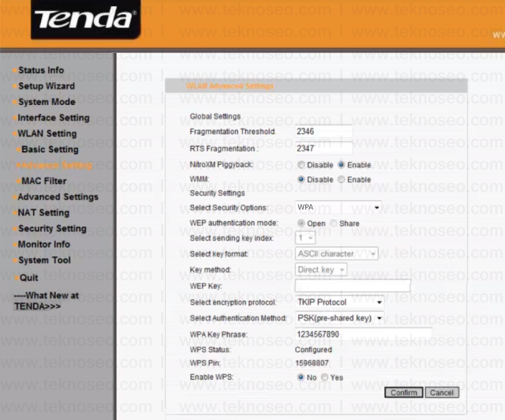Screen dimensions: 505x420
Task: Set NitroXM Piggyback to Disable
Action: coord(301,165)
